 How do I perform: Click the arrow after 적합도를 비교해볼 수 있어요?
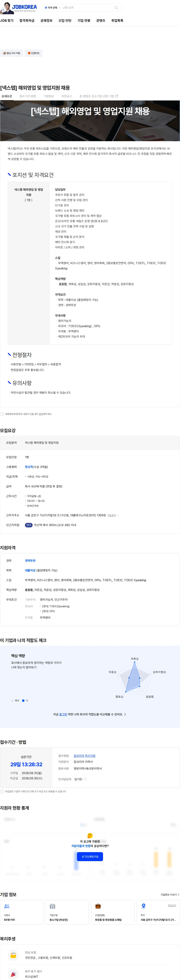(125, 715)
